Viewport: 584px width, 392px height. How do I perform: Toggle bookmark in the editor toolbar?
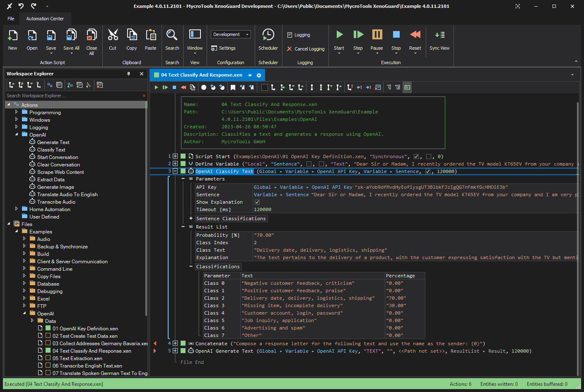(x=233, y=87)
